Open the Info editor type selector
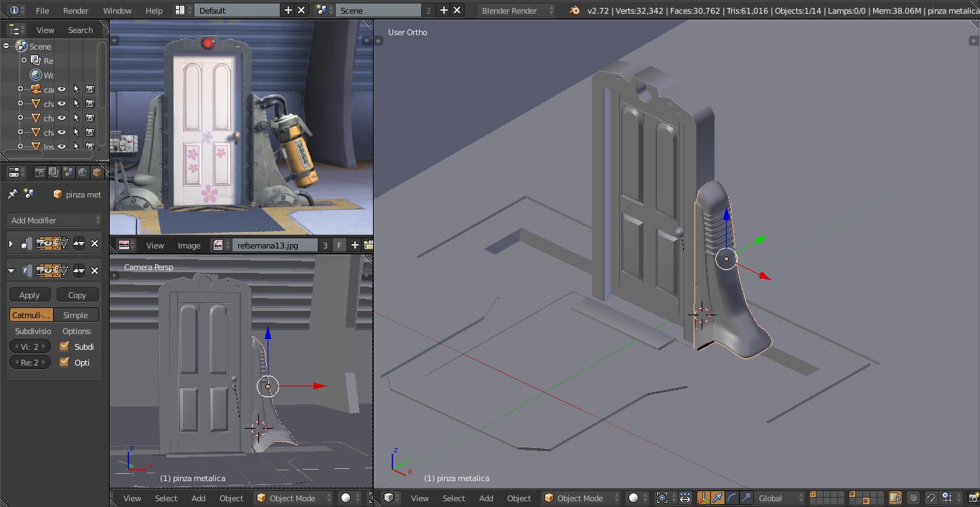 [x=17, y=10]
